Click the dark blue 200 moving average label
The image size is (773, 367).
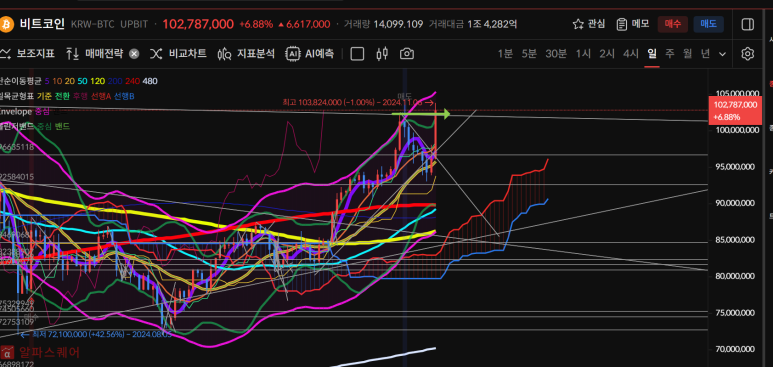click(x=115, y=81)
